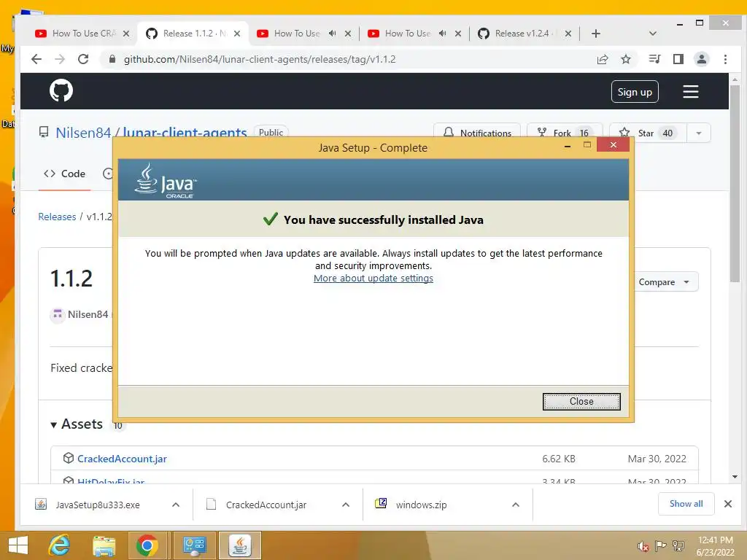Click the browser forward arrow

click(x=60, y=59)
